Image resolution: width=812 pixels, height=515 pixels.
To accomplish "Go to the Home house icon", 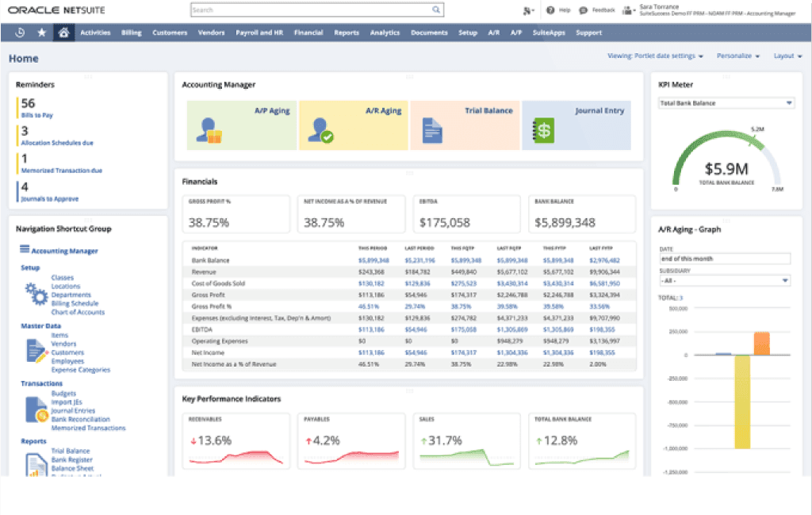I will (63, 33).
